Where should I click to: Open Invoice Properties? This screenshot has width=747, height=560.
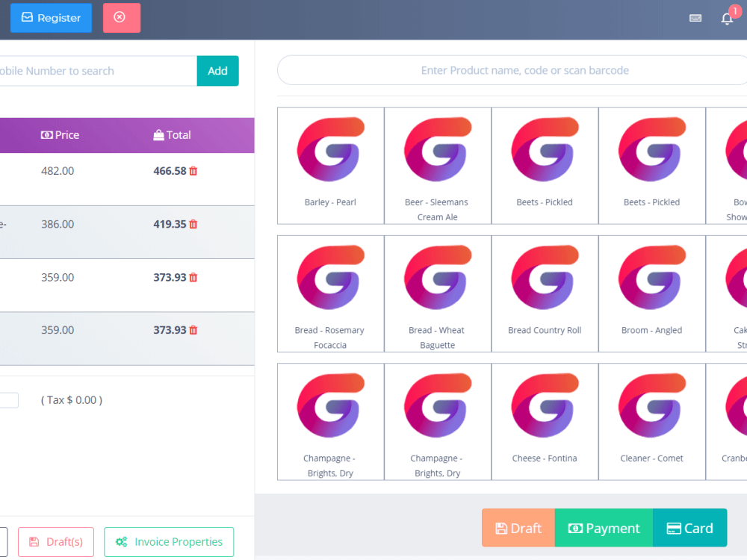(x=169, y=542)
